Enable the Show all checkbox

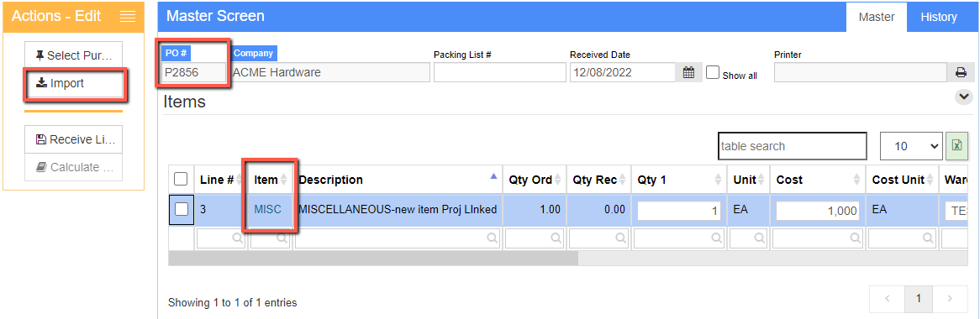[x=713, y=72]
